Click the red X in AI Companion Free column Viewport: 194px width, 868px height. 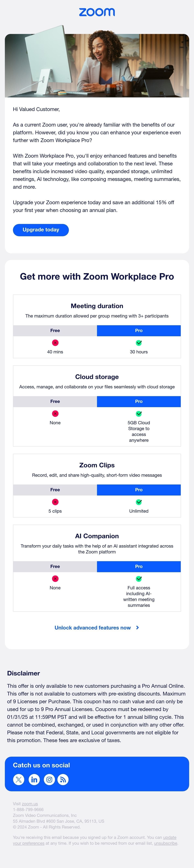pyautogui.click(x=55, y=579)
